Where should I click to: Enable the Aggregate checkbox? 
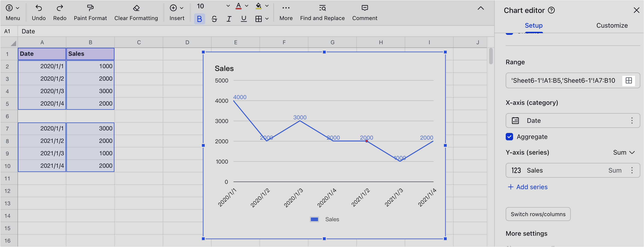pos(509,137)
